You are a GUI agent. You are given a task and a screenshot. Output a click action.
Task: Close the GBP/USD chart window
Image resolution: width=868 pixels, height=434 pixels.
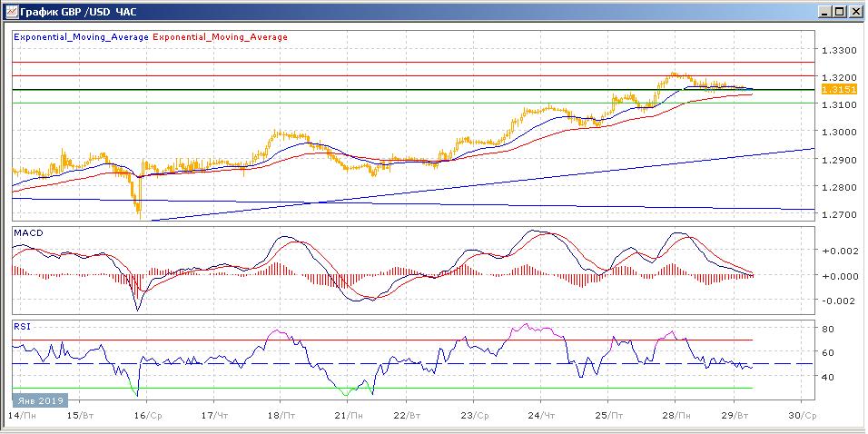(x=855, y=12)
